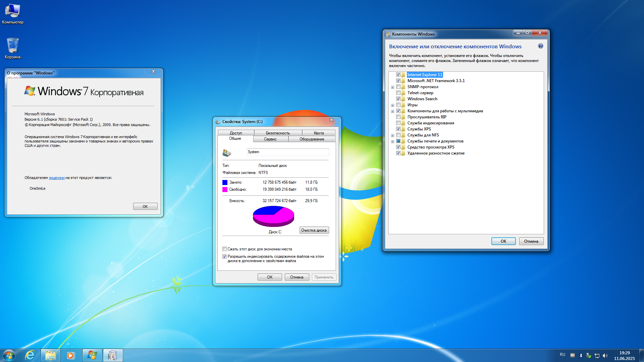
Task: Click Компоненты Windows title bar icon
Action: click(388, 34)
